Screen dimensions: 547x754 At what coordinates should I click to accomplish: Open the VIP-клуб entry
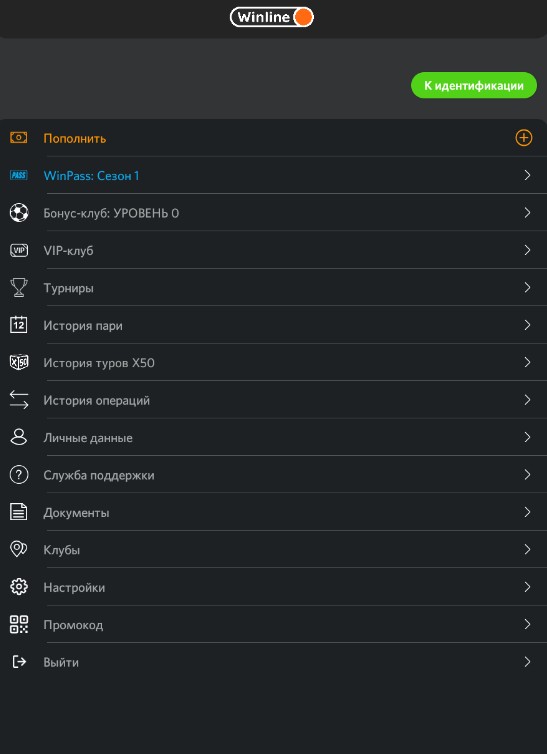68,251
